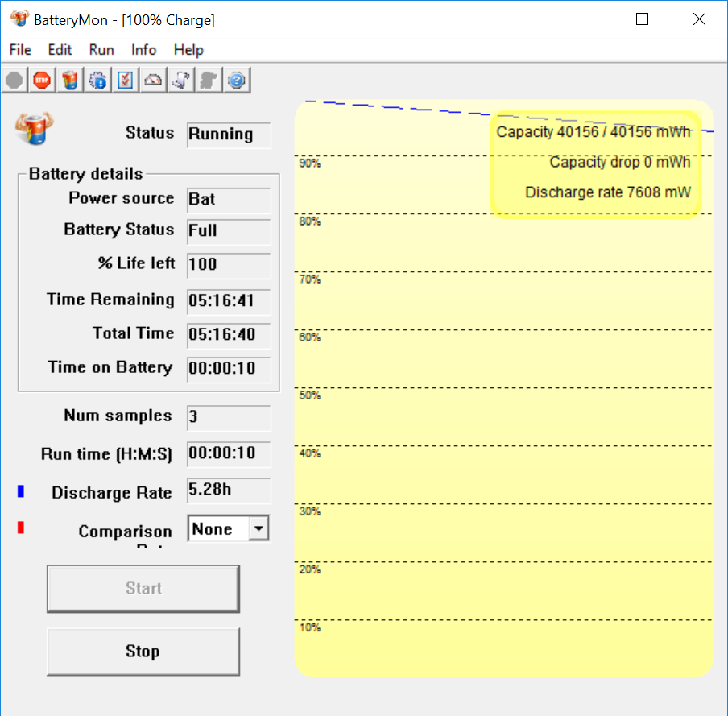This screenshot has height=716, width=728.
Task: Click the red Stop sign toolbar icon
Action: tap(42, 81)
